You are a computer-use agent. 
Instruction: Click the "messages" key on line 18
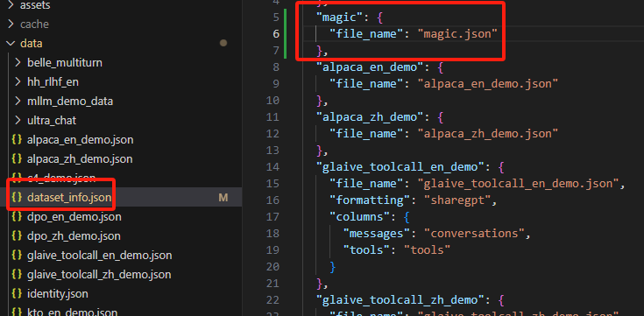(376, 234)
